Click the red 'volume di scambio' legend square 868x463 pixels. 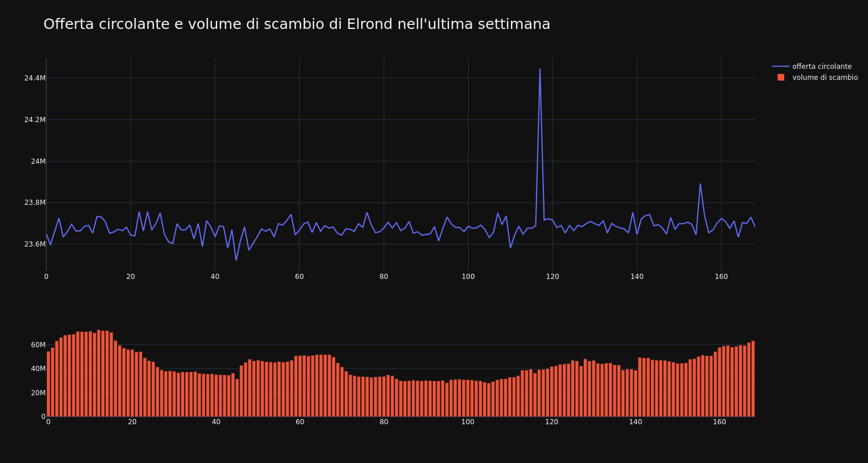781,78
